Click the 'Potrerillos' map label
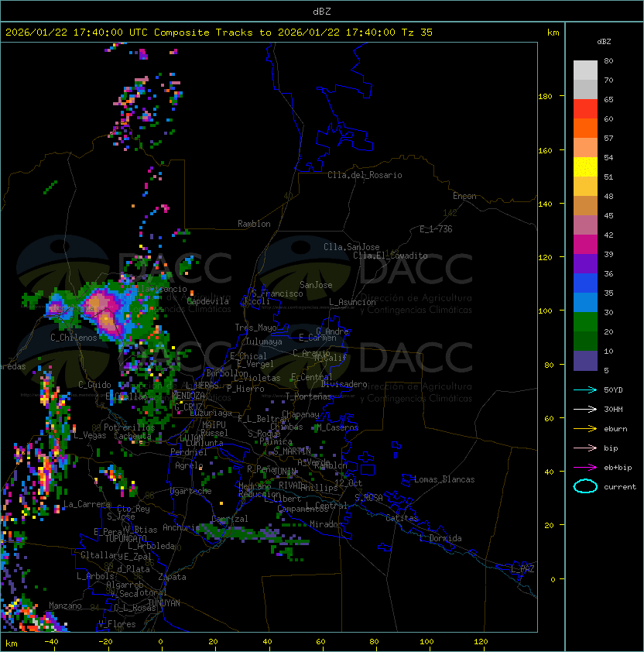Screen dimensions: 644x652 click(x=129, y=427)
